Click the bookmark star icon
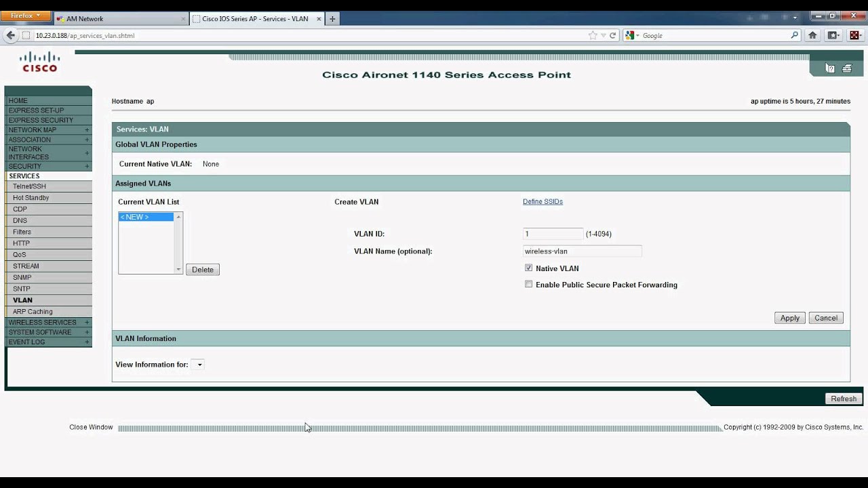 tap(593, 35)
